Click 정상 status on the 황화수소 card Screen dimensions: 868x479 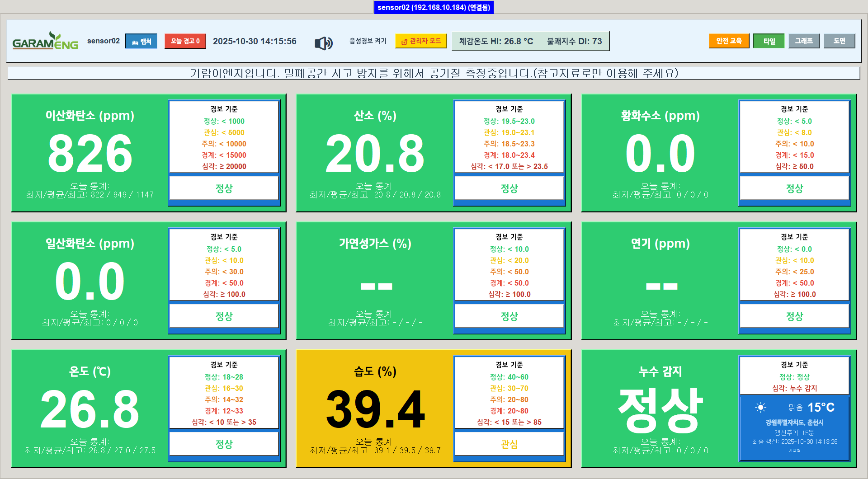tap(794, 188)
